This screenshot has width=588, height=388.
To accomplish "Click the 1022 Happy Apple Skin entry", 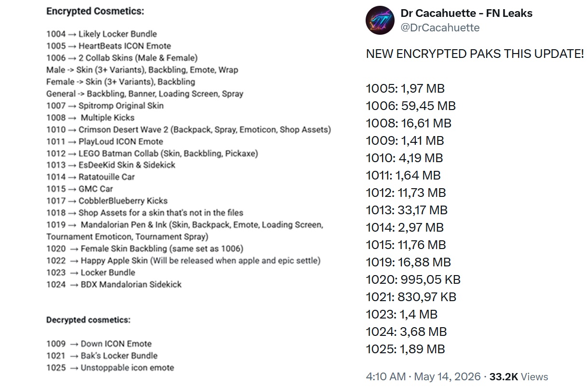I will coord(183,261).
